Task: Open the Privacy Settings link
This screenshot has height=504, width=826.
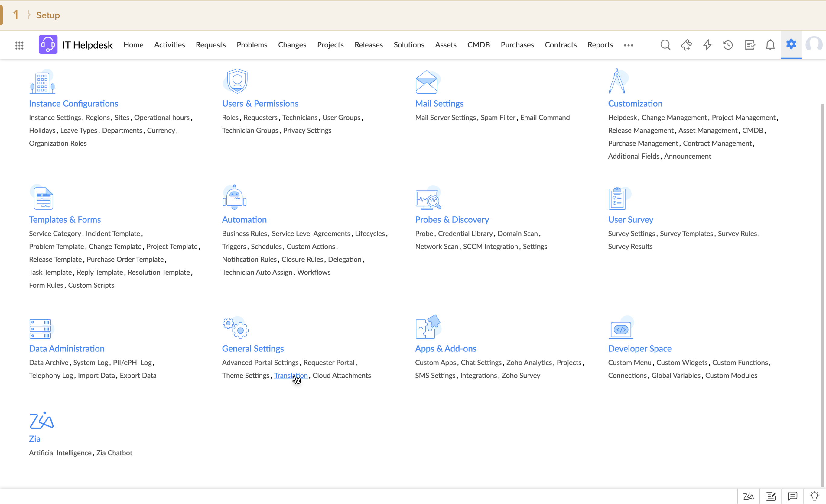Action: pos(307,130)
